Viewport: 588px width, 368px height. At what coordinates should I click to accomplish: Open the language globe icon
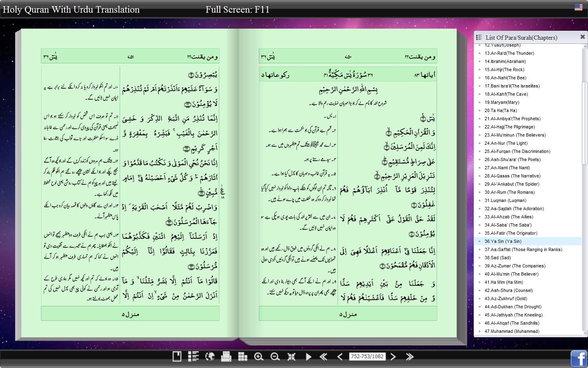pyautogui.click(x=210, y=357)
